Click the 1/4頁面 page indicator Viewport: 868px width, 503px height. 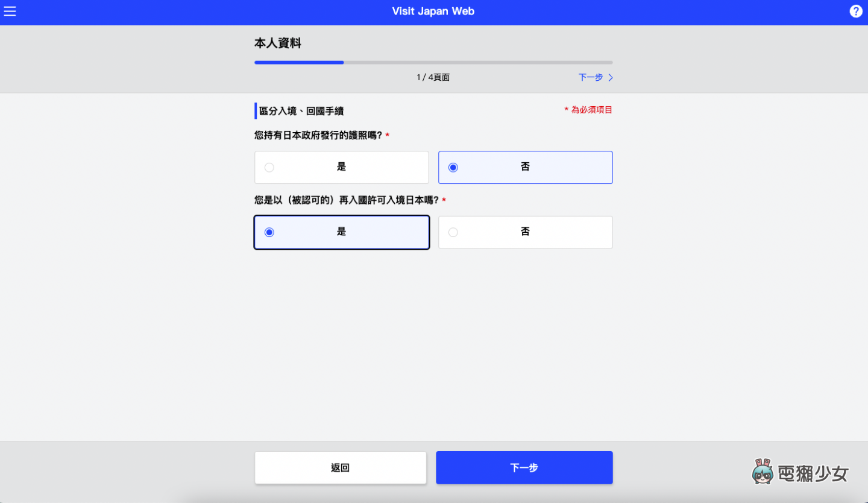[433, 77]
